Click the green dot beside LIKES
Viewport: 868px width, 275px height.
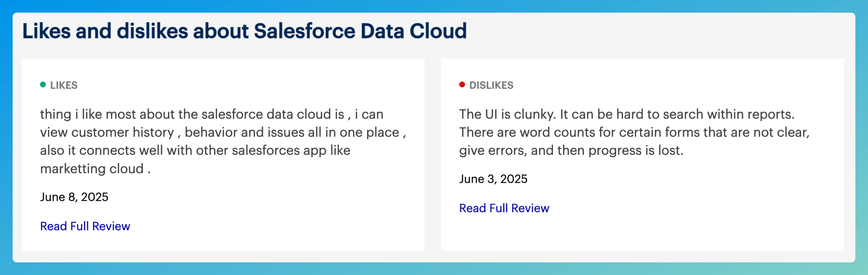coord(43,85)
